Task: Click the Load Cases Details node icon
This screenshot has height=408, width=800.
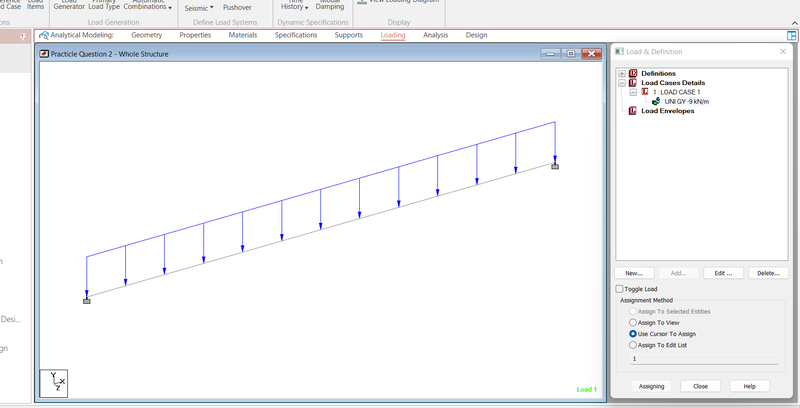Action: point(633,83)
